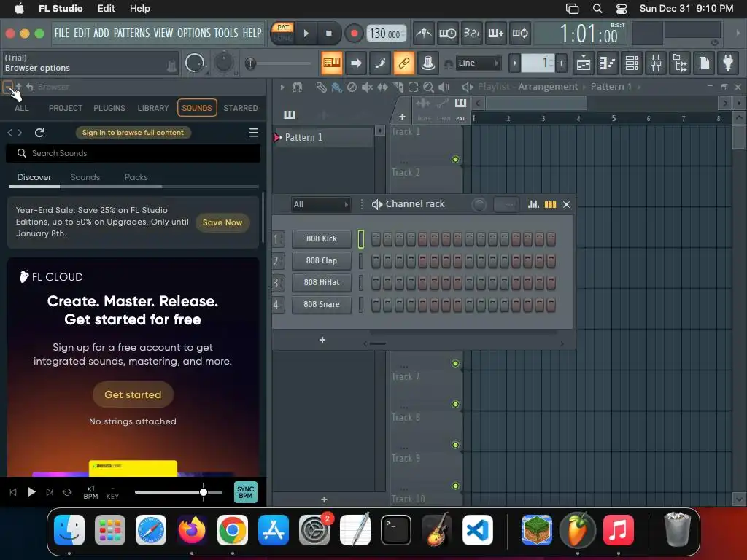Viewport: 747px width, 560px height.
Task: Open the Playlist view button
Action: [584, 63]
